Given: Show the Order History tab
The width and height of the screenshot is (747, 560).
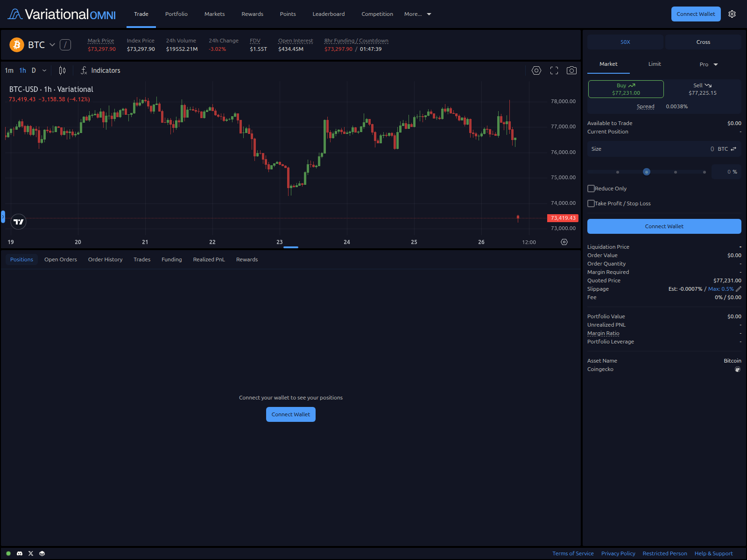Looking at the screenshot, I should click(105, 259).
